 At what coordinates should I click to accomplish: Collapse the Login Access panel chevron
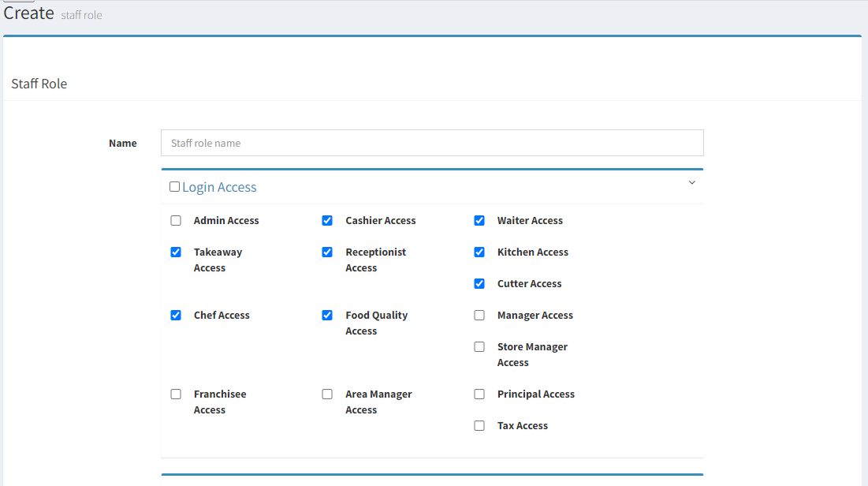[691, 182]
